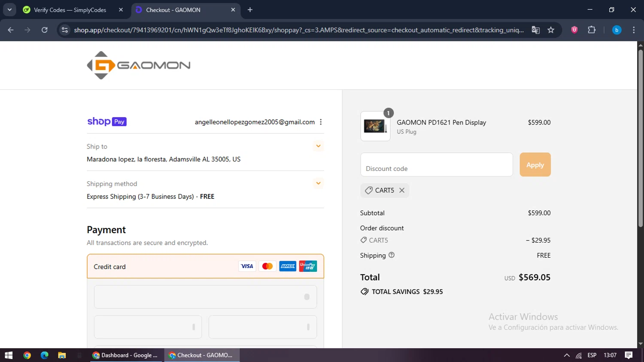The height and width of the screenshot is (362, 644).
Task: Launch Chrome from the taskbar
Action: pos(27,355)
